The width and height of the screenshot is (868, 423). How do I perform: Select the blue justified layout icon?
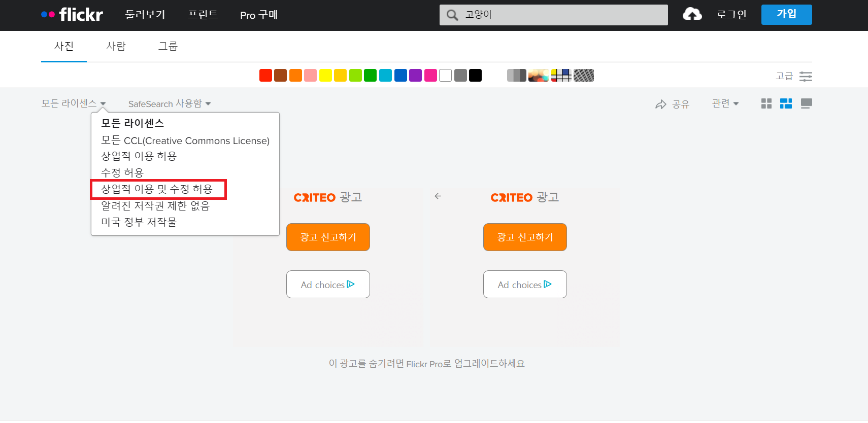tap(786, 103)
